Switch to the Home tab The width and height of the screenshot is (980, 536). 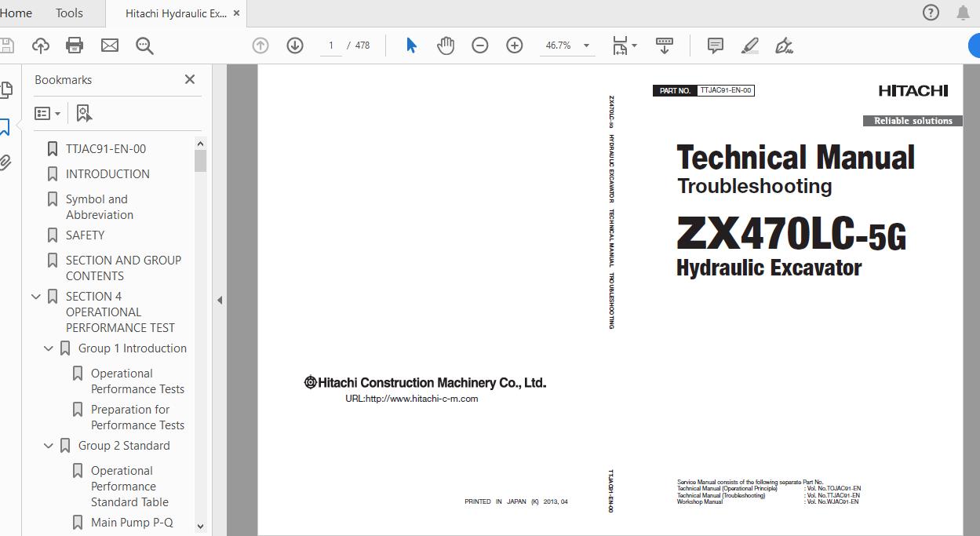pos(17,13)
